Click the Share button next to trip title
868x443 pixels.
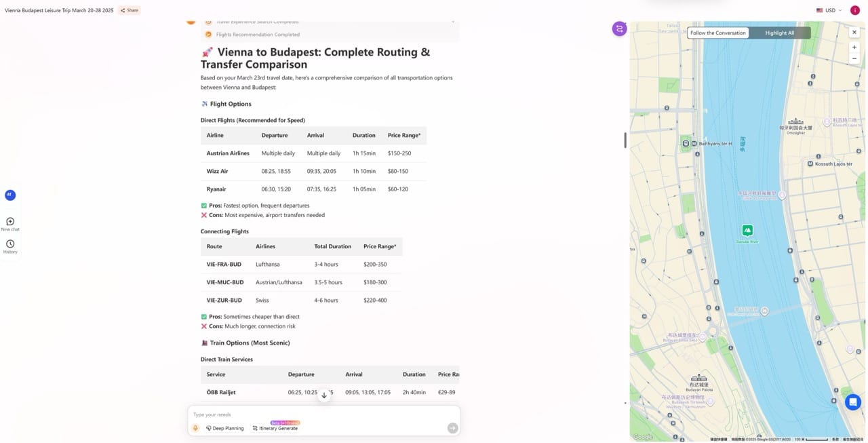tap(129, 10)
